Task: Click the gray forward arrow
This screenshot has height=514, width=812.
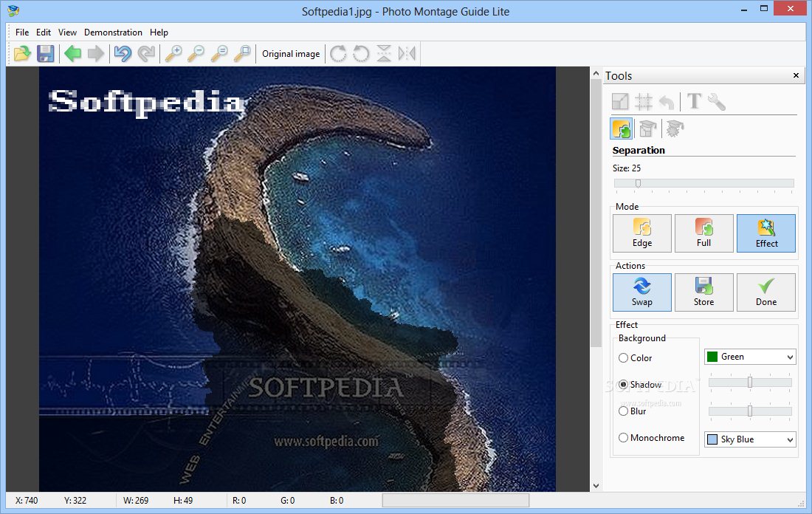Action: point(96,53)
